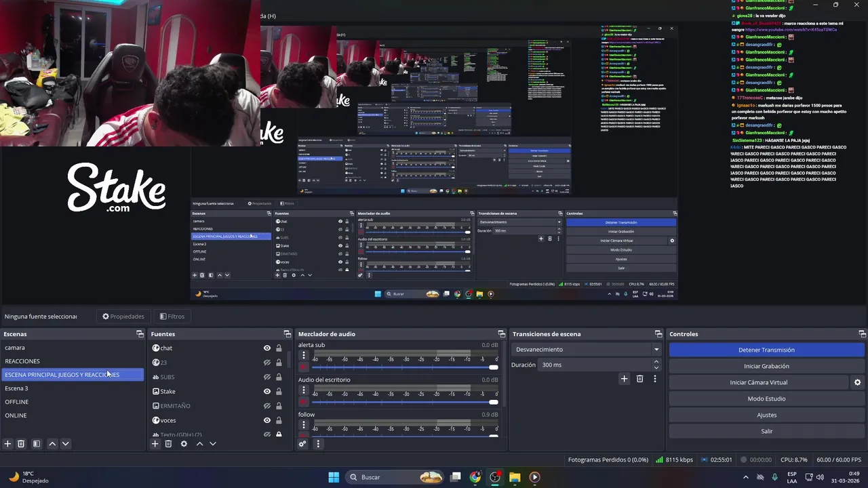
Task: Undock the Transiciones de escena panel
Action: point(658,334)
